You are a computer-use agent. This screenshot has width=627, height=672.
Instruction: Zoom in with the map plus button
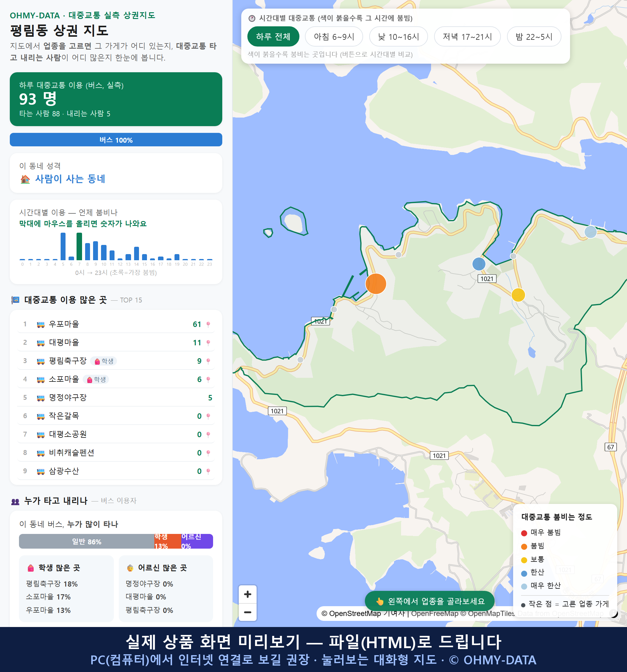247,594
